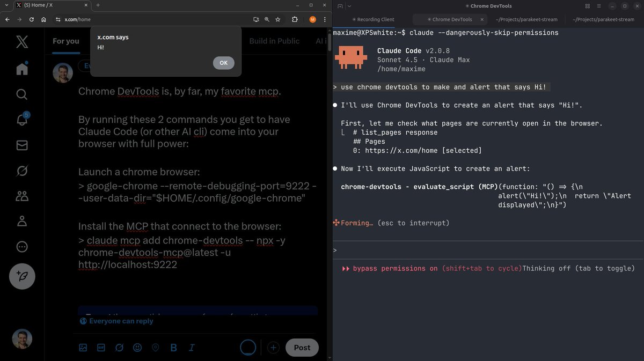Open Chrome three-dot menu
The width and height of the screenshot is (644, 361).
pyautogui.click(x=325, y=19)
